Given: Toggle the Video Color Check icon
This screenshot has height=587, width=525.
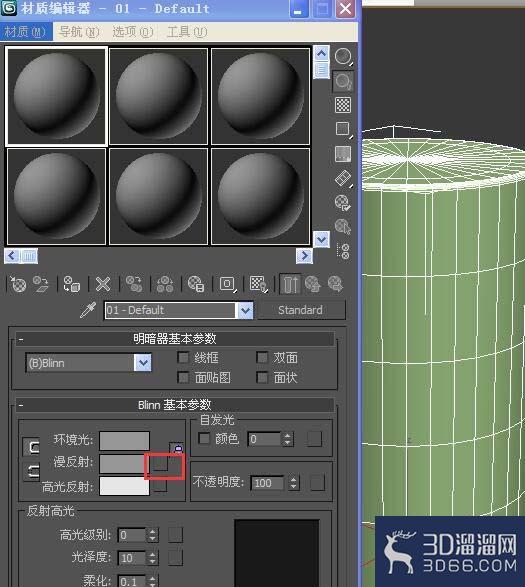Looking at the screenshot, I should (x=343, y=153).
